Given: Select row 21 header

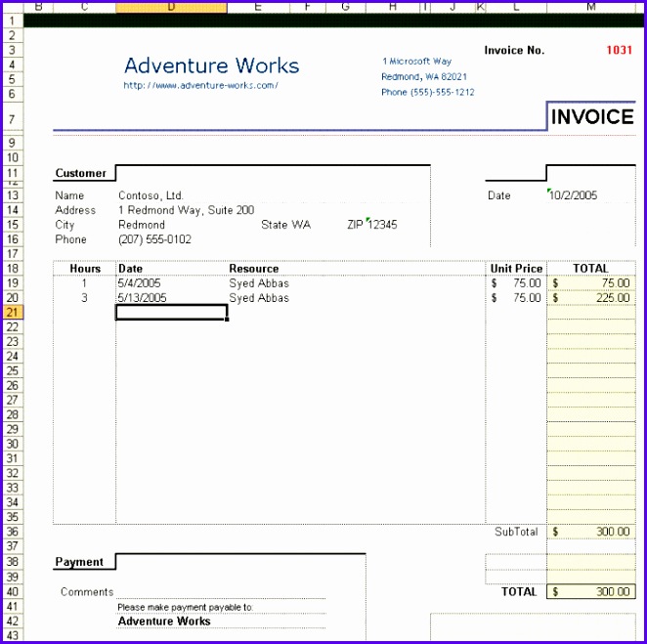Looking at the screenshot, I should 13,313.
